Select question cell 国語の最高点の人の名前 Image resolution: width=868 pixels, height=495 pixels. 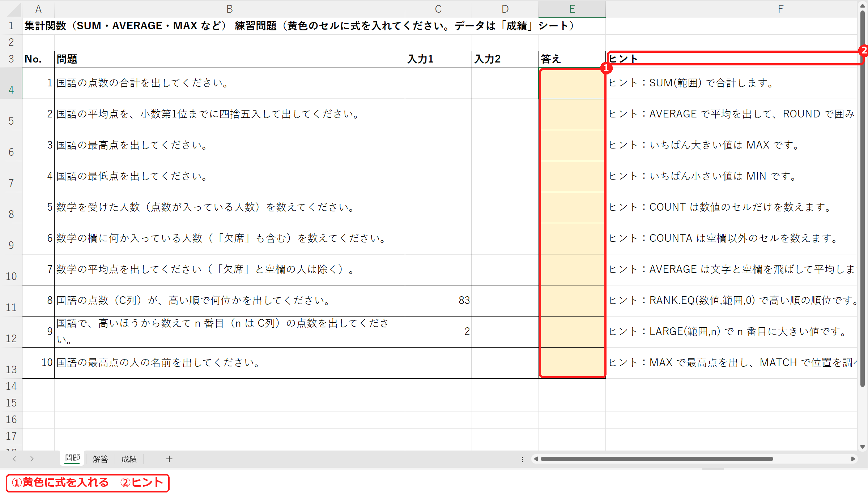click(230, 363)
